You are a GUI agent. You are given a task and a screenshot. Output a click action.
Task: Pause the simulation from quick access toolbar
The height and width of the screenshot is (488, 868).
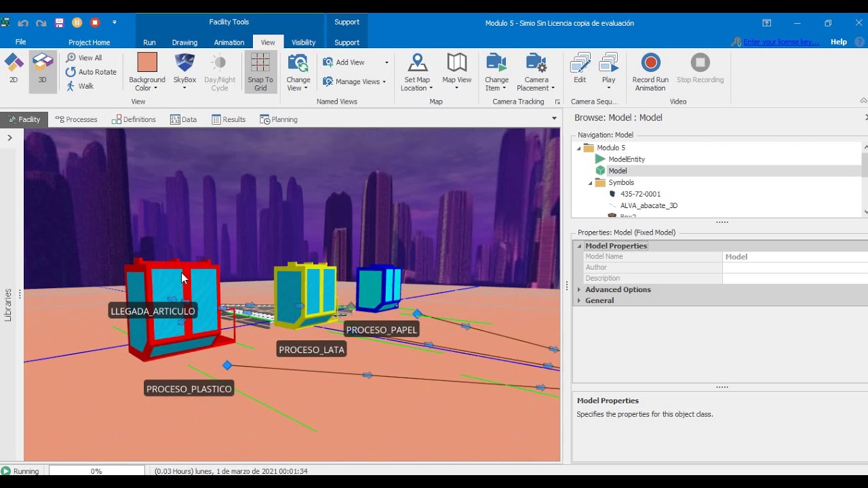click(77, 22)
